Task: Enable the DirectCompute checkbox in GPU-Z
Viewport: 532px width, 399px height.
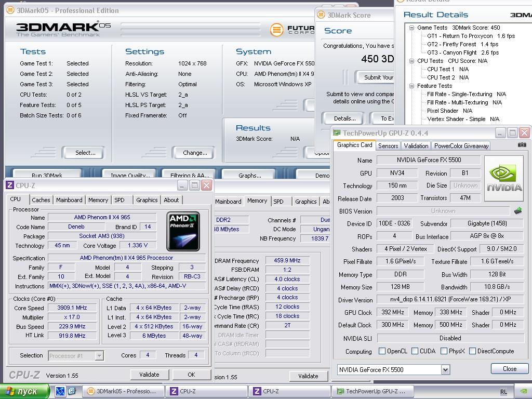Action: (x=472, y=351)
